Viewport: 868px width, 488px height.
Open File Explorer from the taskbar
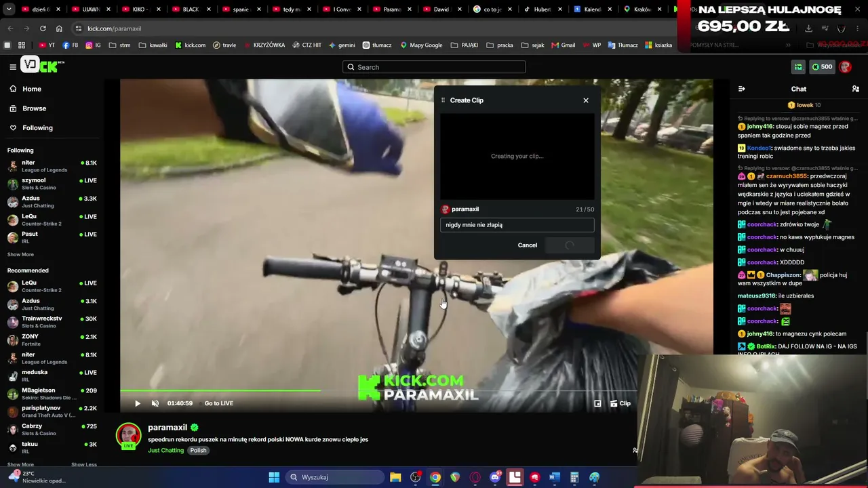tap(395, 477)
